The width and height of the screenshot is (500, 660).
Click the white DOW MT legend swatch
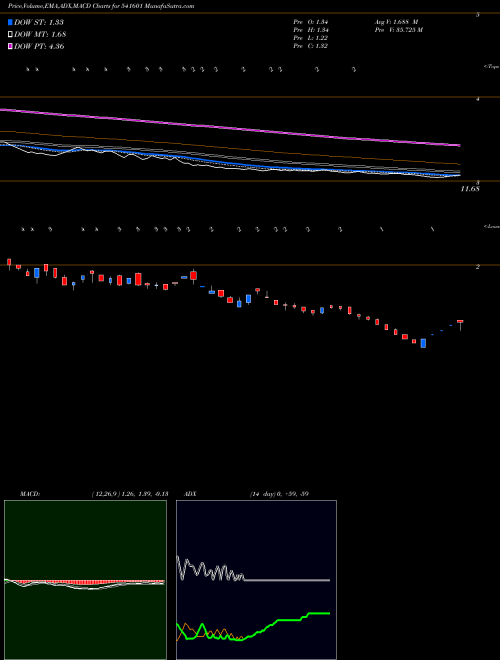(x=10, y=35)
